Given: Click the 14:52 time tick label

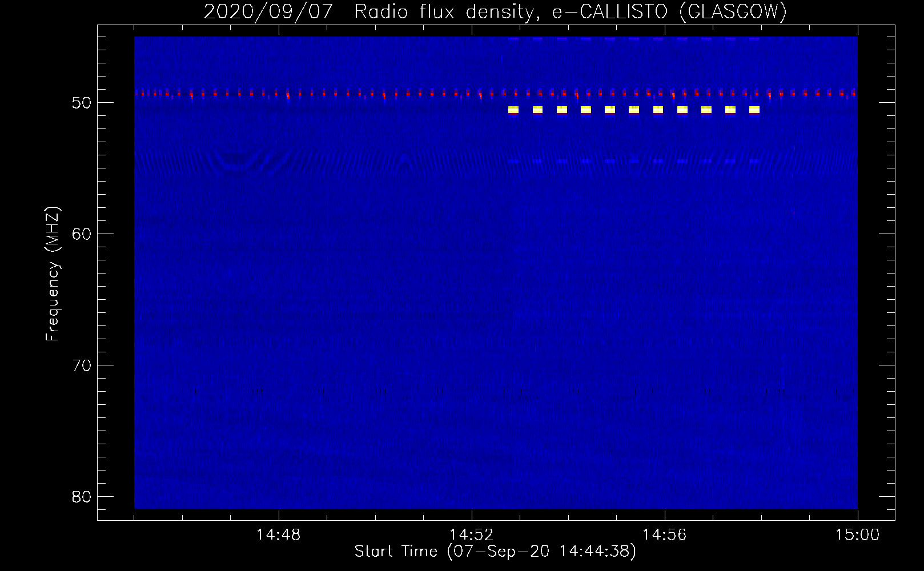Looking at the screenshot, I should coord(472,535).
